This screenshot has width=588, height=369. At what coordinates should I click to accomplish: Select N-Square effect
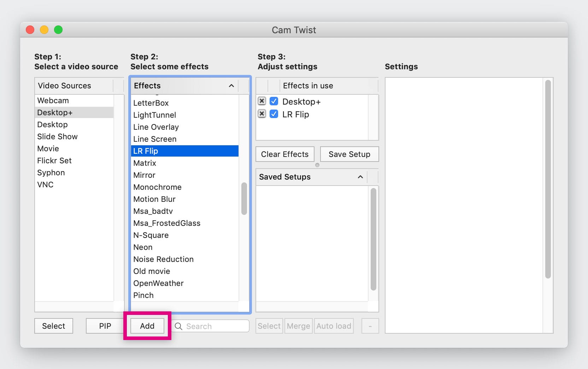[x=185, y=235]
